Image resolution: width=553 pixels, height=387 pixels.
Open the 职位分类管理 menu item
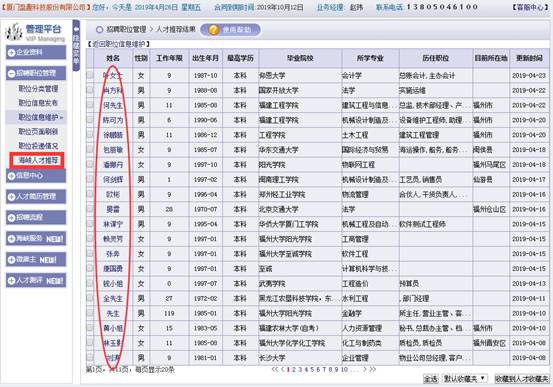38,89
